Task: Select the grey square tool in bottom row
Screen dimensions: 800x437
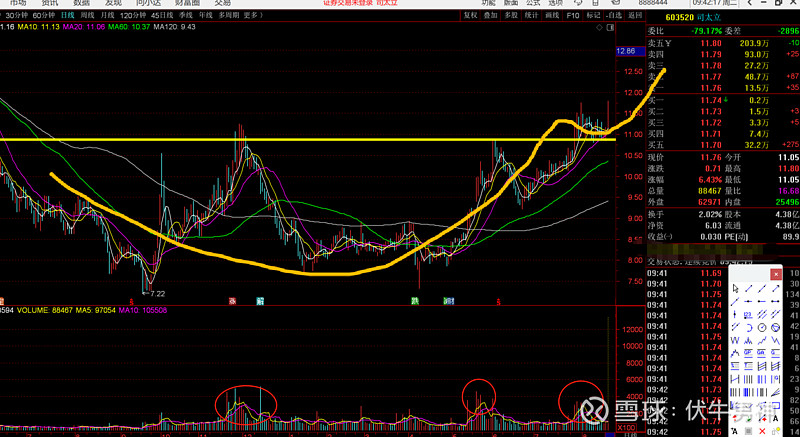Action: (748, 431)
